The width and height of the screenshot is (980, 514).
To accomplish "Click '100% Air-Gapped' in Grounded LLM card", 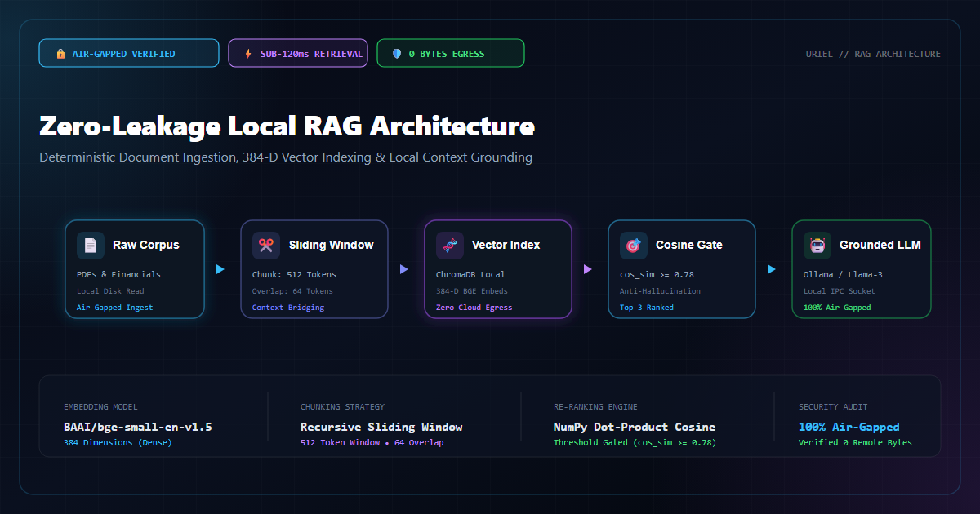I will 837,308.
